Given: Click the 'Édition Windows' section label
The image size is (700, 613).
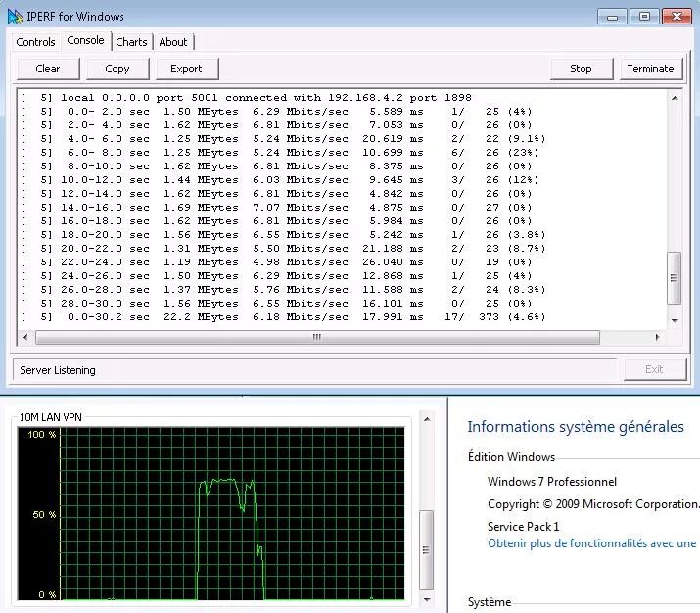Looking at the screenshot, I should (x=511, y=457).
